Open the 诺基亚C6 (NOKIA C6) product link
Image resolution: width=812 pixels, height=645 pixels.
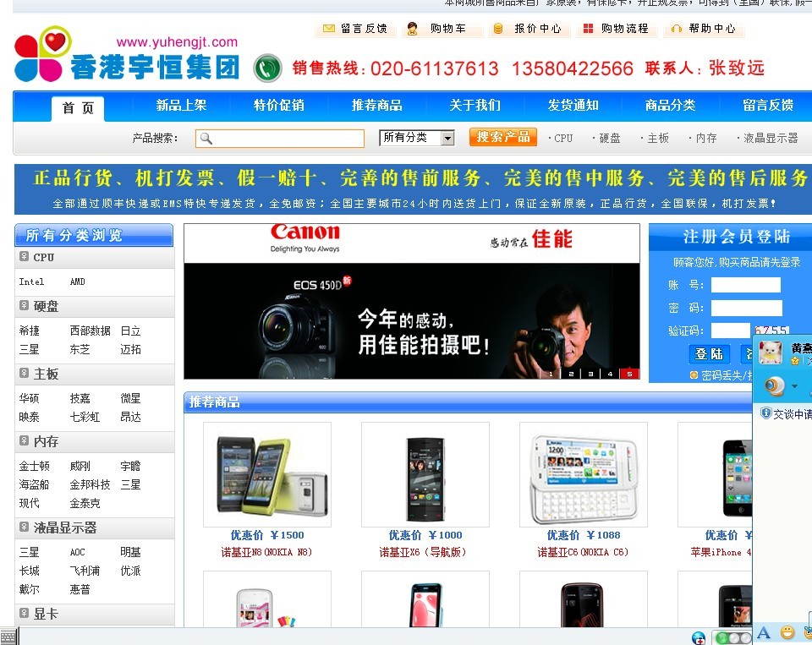coord(583,552)
